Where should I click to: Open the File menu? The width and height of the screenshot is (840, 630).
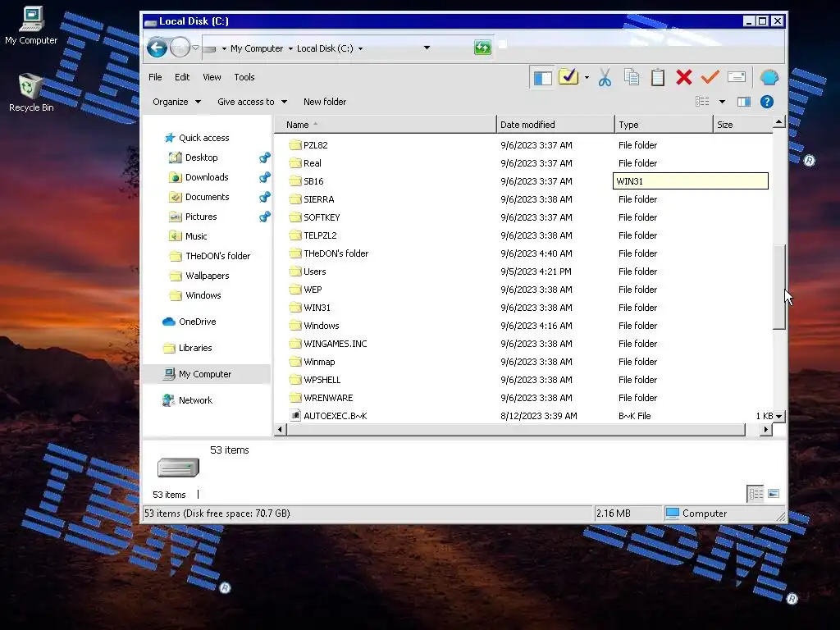pyautogui.click(x=155, y=77)
